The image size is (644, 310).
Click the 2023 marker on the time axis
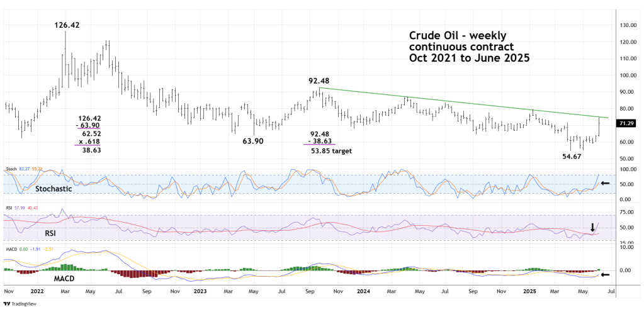click(200, 292)
